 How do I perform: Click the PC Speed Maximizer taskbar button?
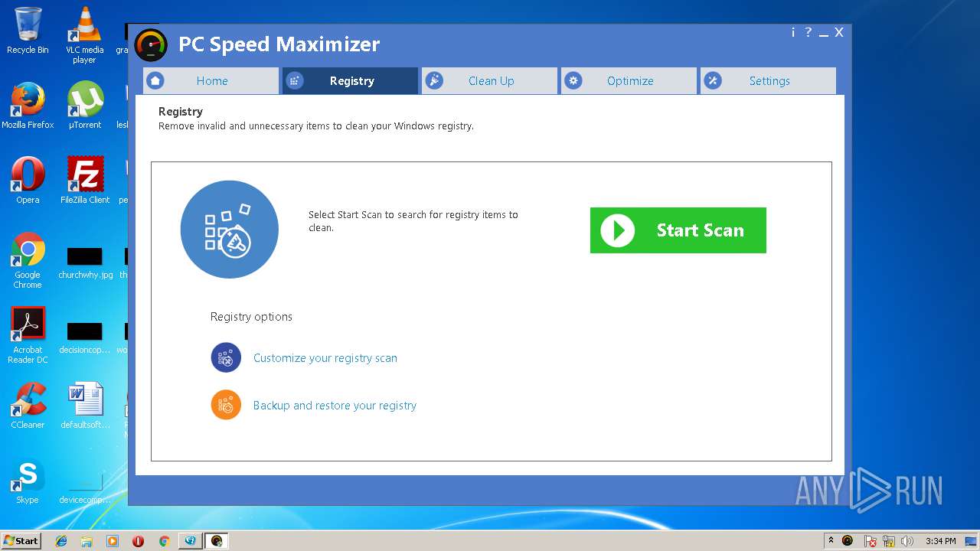pos(217,541)
